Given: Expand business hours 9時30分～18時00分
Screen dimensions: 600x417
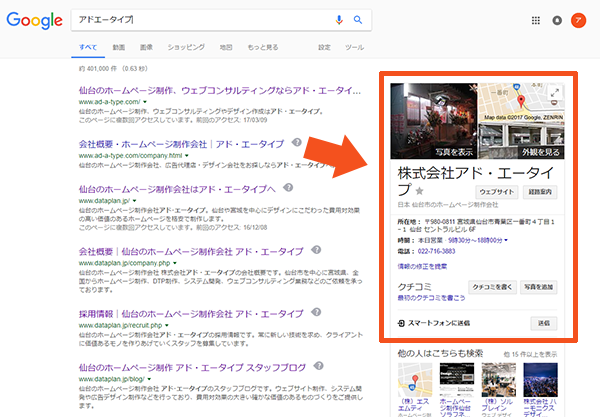Looking at the screenshot, I should (478, 240).
